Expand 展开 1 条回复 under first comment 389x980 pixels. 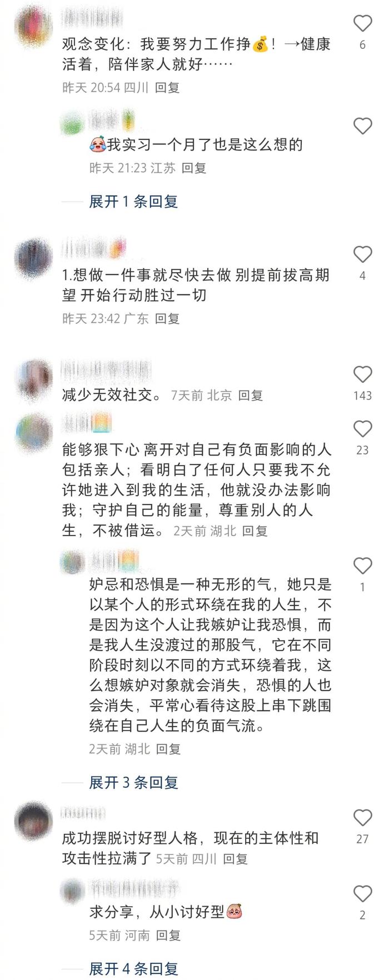[133, 201]
